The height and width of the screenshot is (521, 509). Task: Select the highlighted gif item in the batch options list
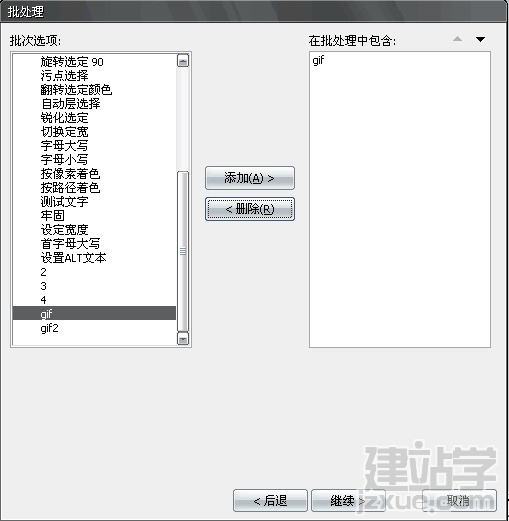pyautogui.click(x=94, y=313)
